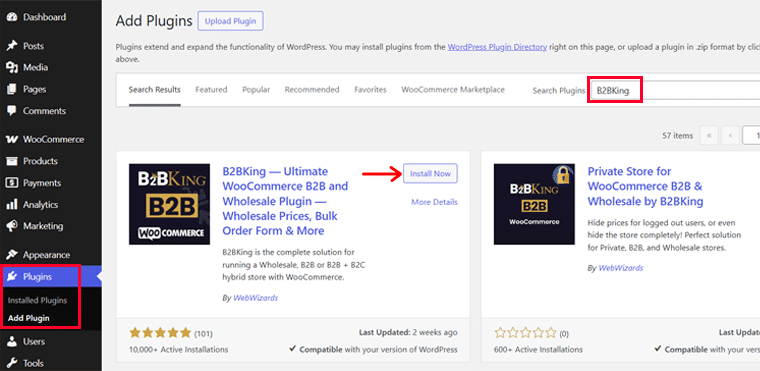Image resolution: width=760 pixels, height=371 pixels.
Task: Click "10,000+ Active Installations" text
Action: 178,350
